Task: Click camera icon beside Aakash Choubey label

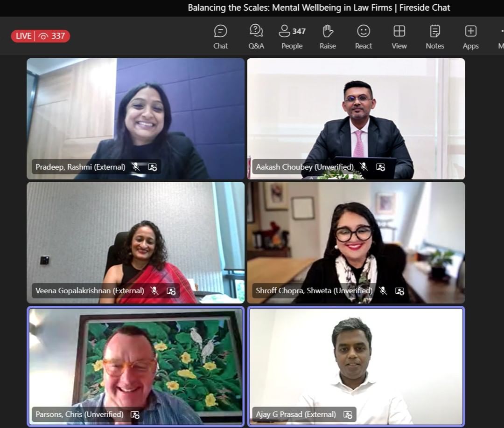Action: pos(381,167)
